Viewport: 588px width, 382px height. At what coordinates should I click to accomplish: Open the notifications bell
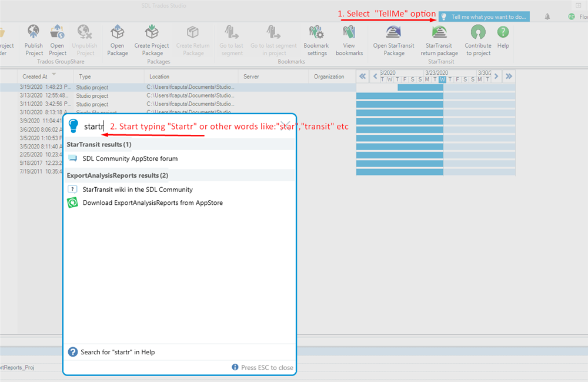click(x=547, y=16)
